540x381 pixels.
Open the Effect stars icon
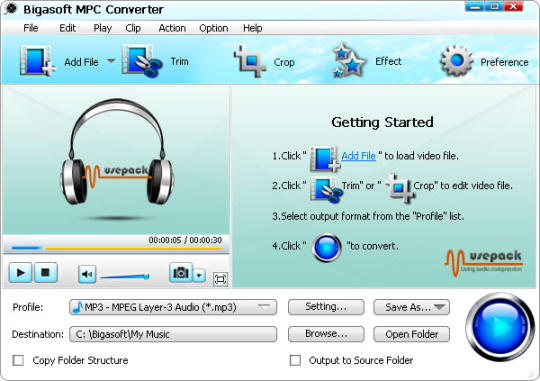pyautogui.click(x=349, y=61)
